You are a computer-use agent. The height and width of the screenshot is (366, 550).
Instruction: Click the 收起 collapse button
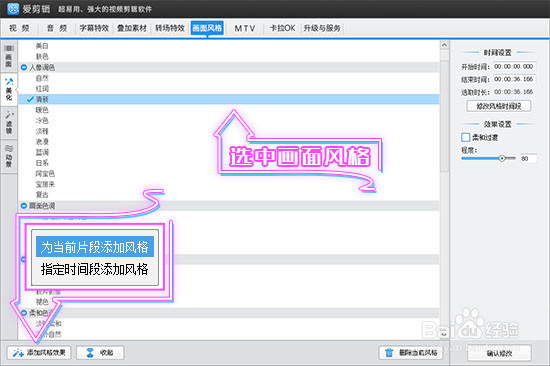point(100,352)
